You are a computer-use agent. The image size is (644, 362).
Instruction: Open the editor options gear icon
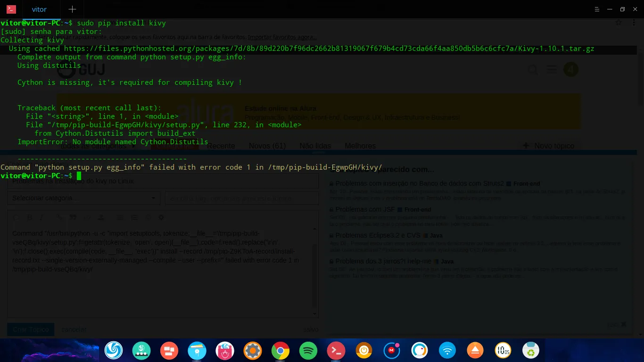162,217
